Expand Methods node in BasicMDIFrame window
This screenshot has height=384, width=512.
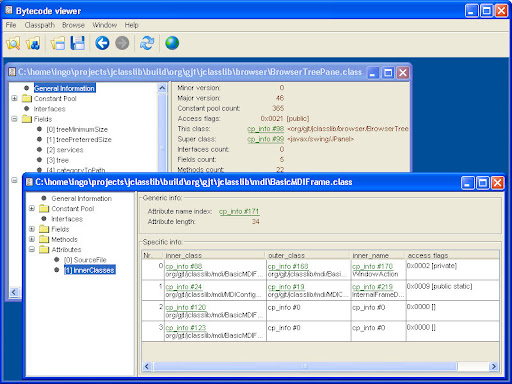pyautogui.click(x=32, y=239)
